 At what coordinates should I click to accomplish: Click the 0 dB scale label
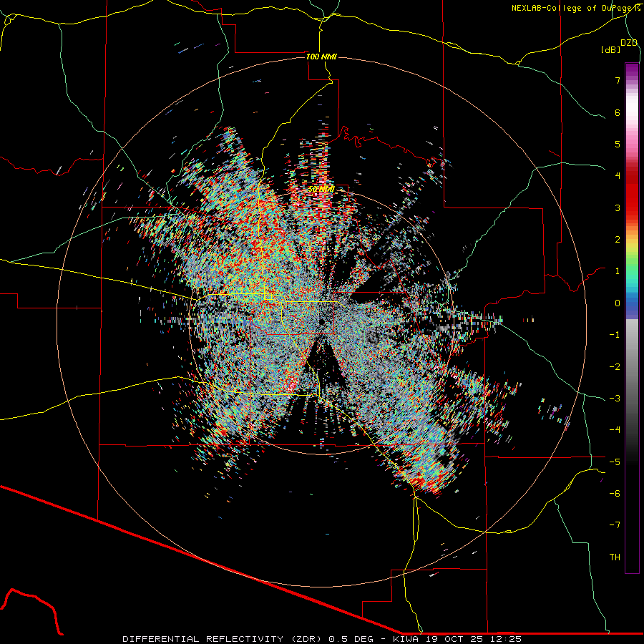pos(618,303)
